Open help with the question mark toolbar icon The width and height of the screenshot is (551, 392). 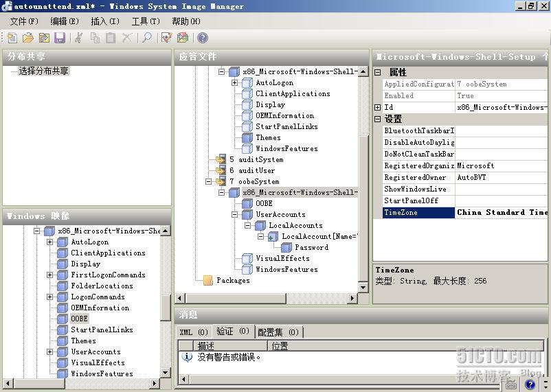tap(203, 38)
